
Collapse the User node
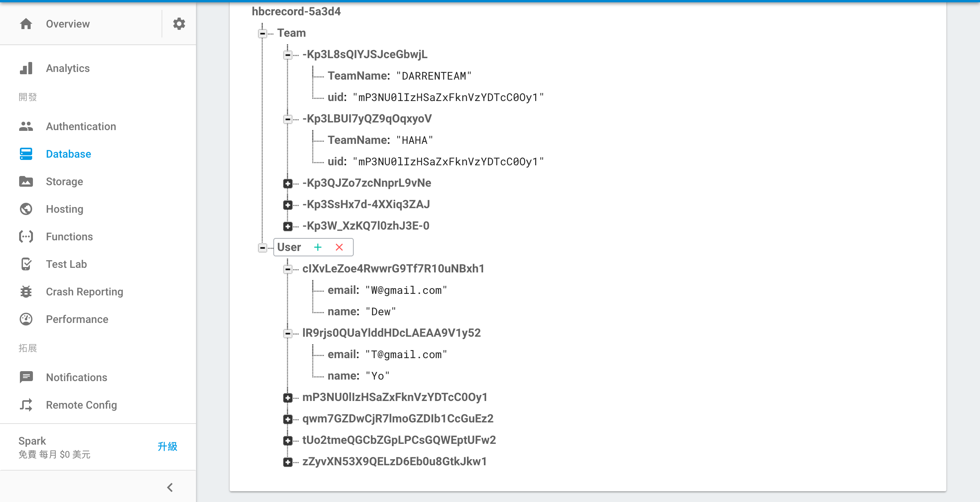tap(263, 248)
